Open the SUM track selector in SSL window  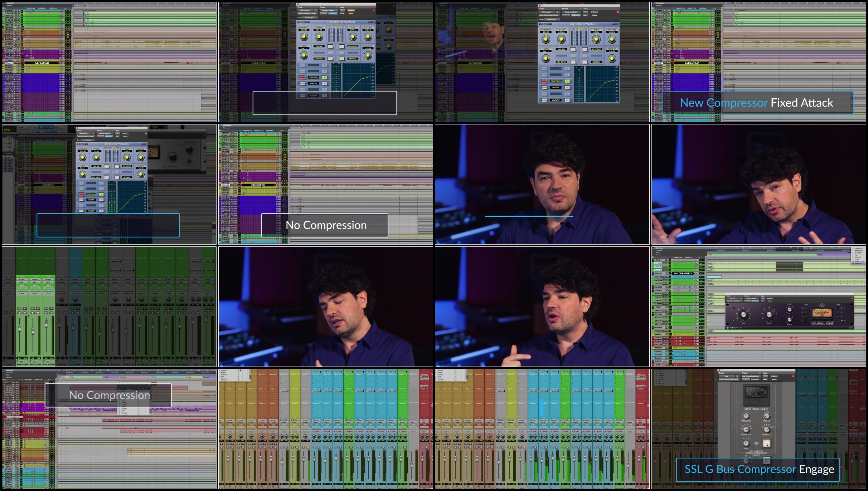point(727,376)
